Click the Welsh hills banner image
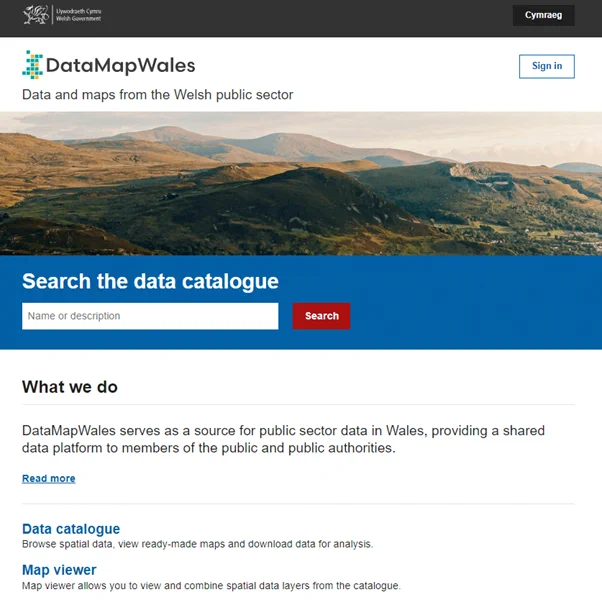The image size is (602, 610). [301, 184]
